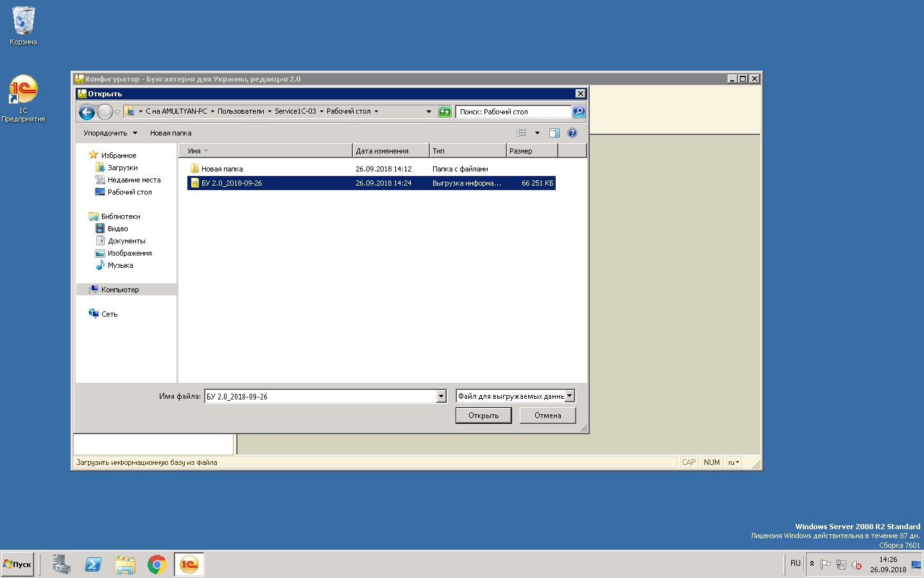Open Google Chrome from taskbar

(157, 565)
